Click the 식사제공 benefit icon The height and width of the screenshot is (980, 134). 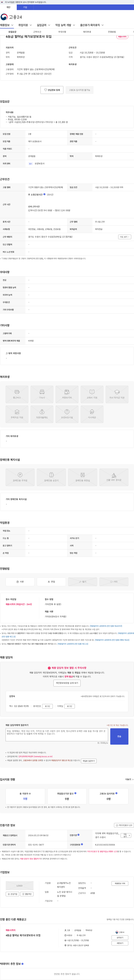point(92,414)
